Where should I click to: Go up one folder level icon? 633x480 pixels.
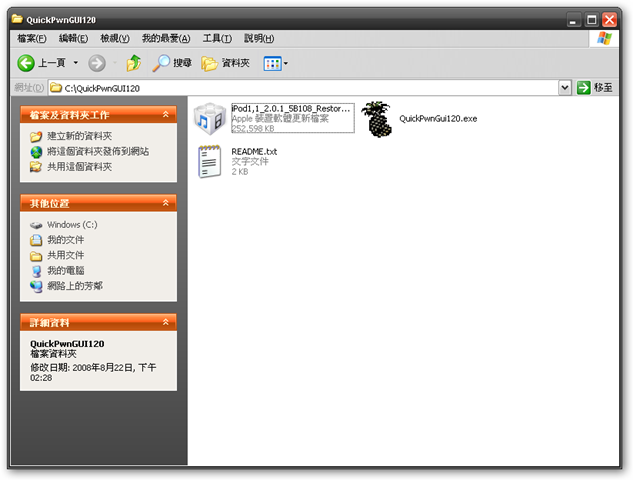134,63
